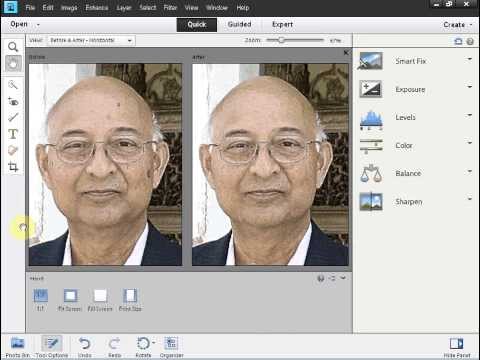Toggle Hide Panel at bottom right
Viewport: 480px width, 360px height.
point(457,347)
